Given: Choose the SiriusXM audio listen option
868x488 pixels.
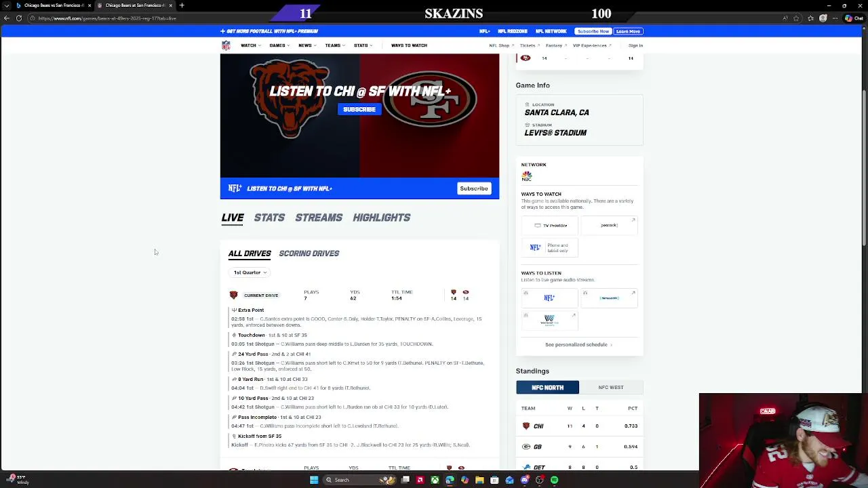Looking at the screenshot, I should (609, 298).
